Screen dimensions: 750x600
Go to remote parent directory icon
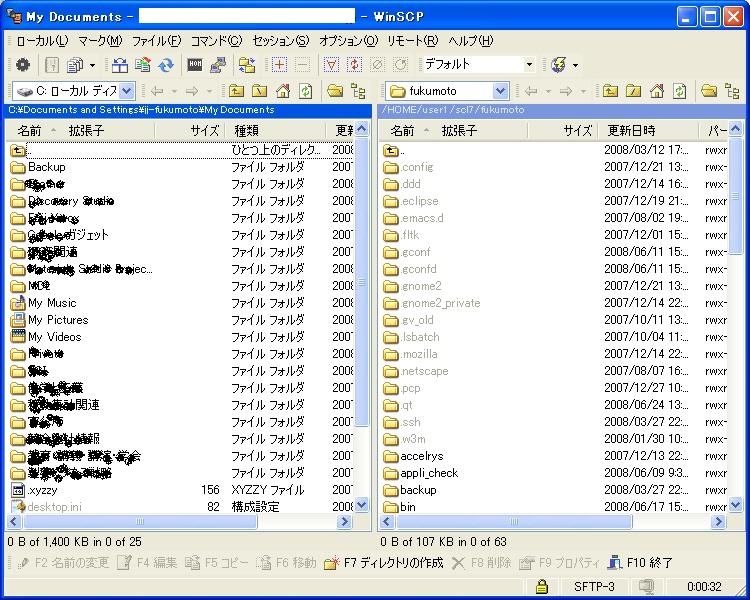click(x=610, y=90)
